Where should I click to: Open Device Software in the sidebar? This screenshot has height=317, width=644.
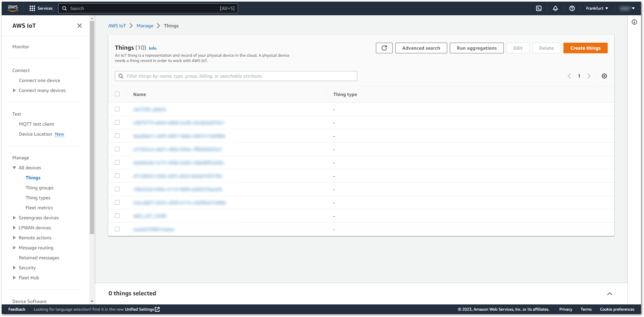pos(29,301)
